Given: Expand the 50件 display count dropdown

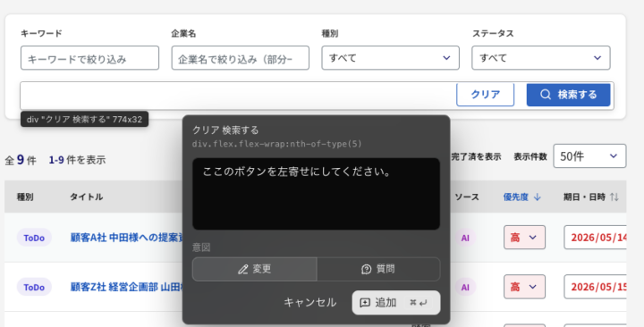Looking at the screenshot, I should pos(589,156).
